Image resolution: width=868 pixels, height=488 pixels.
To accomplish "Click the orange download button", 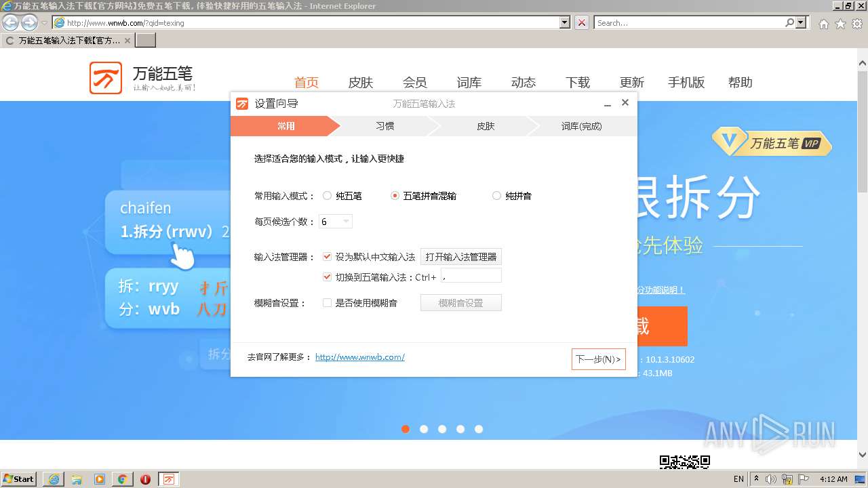I will point(662,326).
